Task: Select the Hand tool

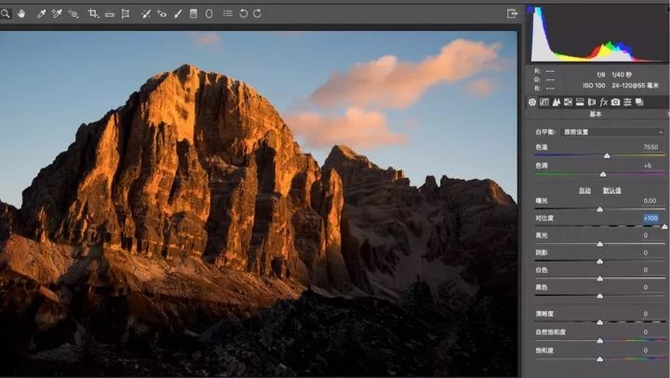Action: [x=21, y=14]
